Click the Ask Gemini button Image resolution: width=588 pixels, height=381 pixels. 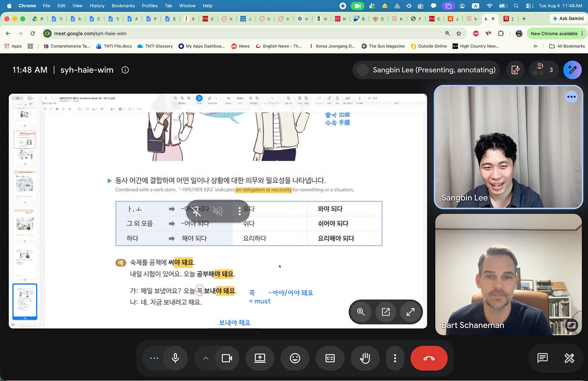568,19
